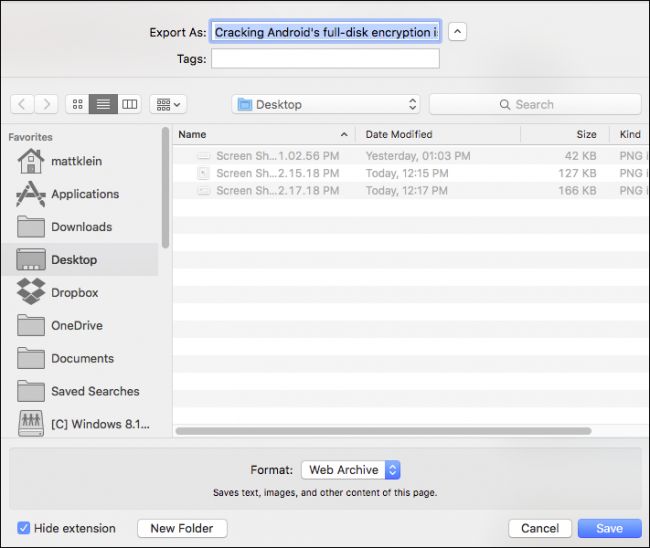The width and height of the screenshot is (650, 548).
Task: Click the Cancel button
Action: pos(540,529)
